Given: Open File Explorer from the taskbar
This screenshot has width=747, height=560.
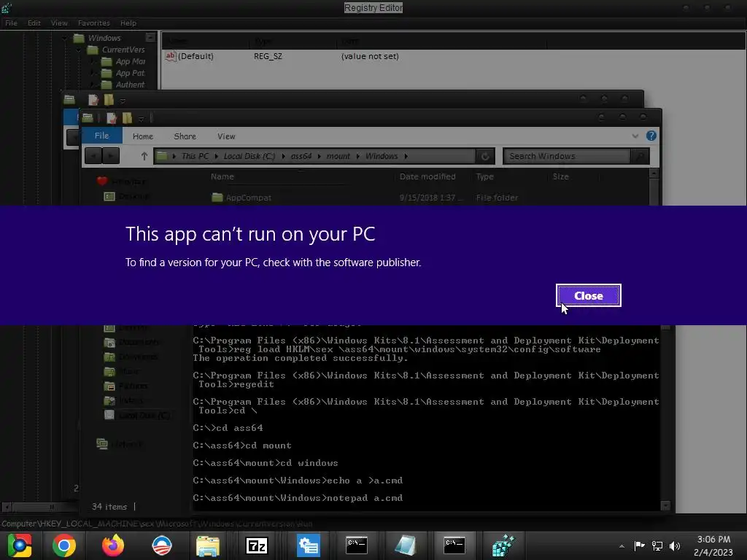Looking at the screenshot, I should tap(208, 545).
